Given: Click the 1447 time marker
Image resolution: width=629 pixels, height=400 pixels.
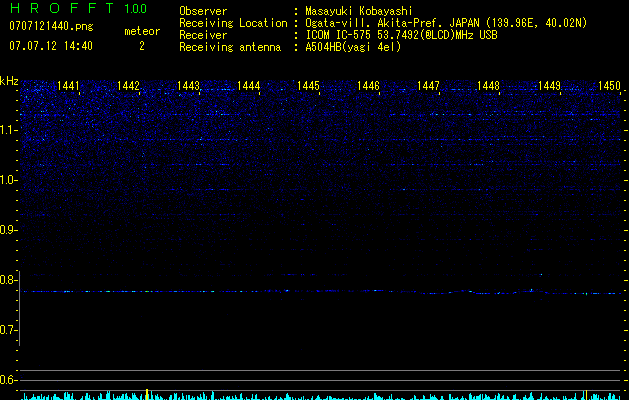Looking at the screenshot, I should click(428, 85).
